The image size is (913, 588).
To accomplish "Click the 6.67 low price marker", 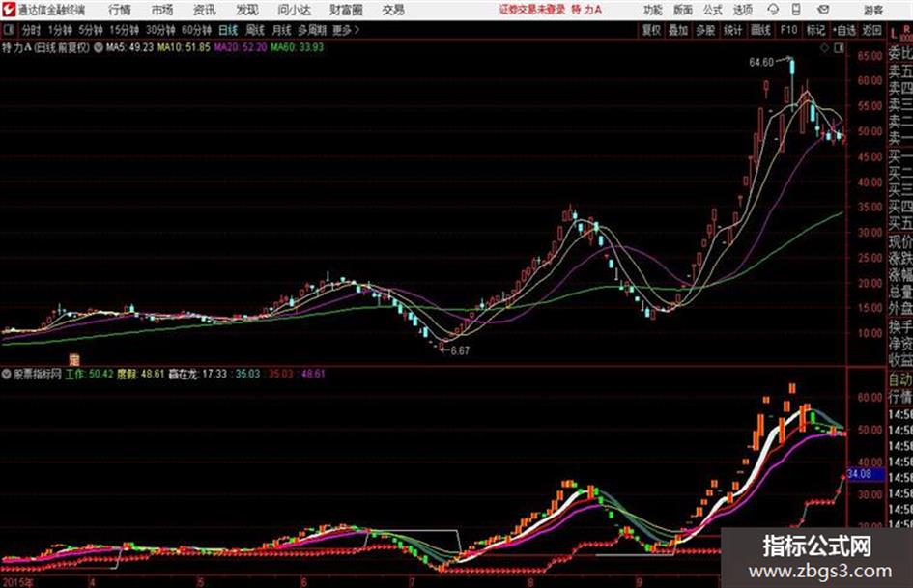I will [x=460, y=351].
